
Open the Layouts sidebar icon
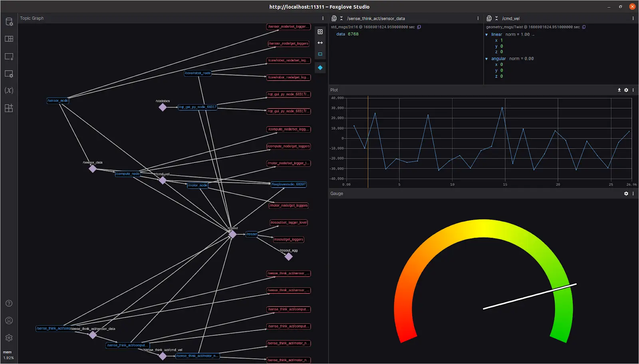click(9, 39)
